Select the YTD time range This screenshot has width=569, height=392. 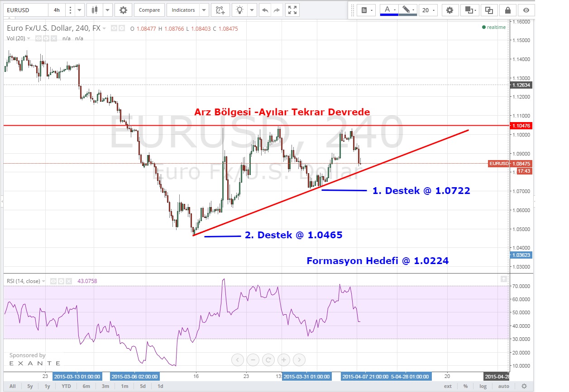click(66, 386)
